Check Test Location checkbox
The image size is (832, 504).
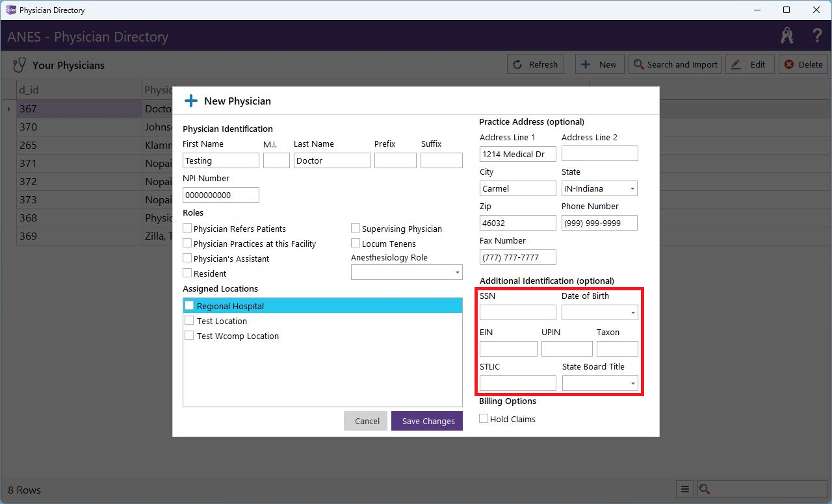(x=189, y=320)
